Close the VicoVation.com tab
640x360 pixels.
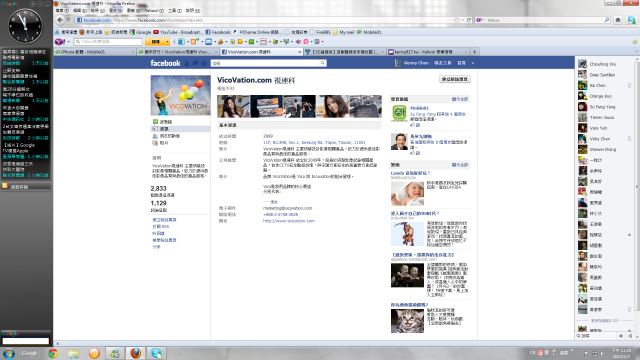coord(299,52)
